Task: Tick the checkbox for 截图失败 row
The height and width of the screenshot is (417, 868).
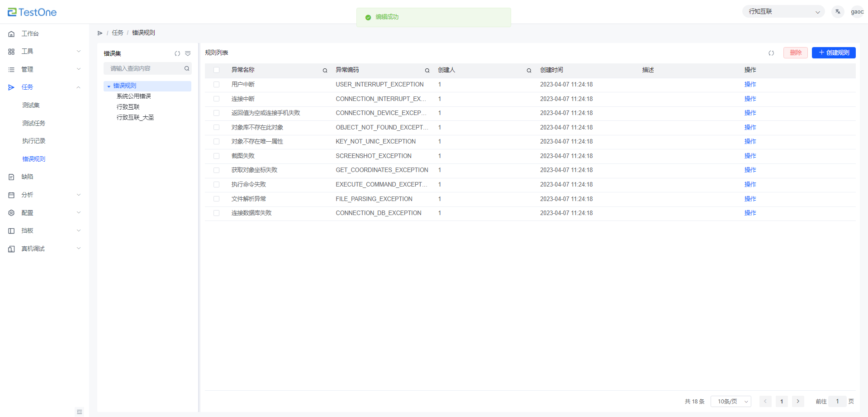Action: tap(217, 156)
